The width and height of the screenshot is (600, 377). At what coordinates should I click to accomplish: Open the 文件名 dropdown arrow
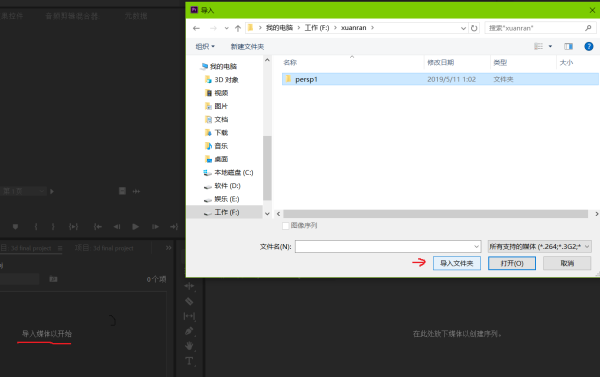pyautogui.click(x=477, y=246)
